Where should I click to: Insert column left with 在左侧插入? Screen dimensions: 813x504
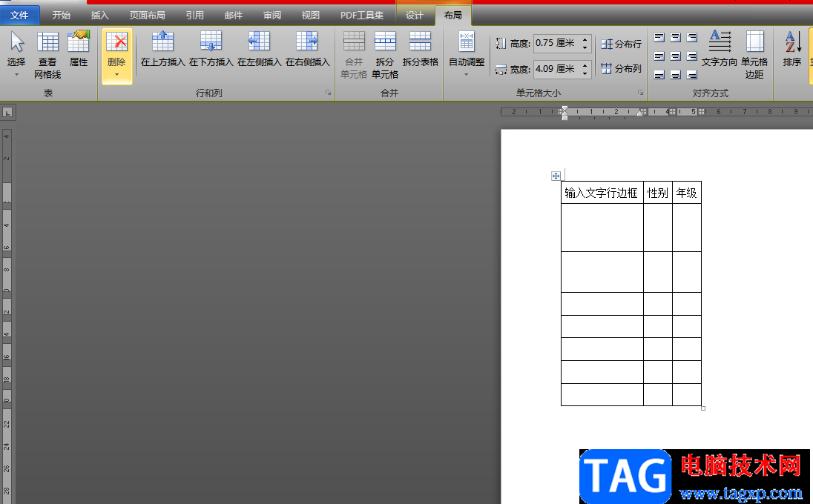click(x=259, y=49)
